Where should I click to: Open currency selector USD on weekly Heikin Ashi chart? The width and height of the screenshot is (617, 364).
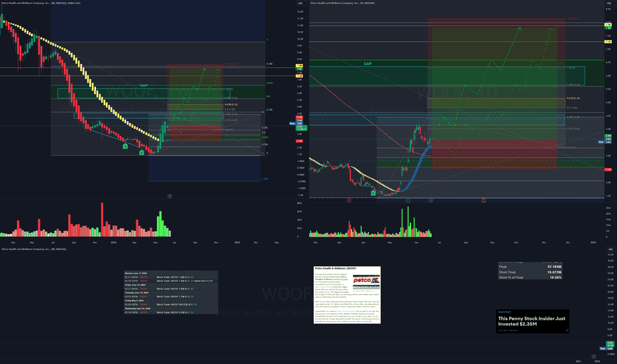coord(301,3)
